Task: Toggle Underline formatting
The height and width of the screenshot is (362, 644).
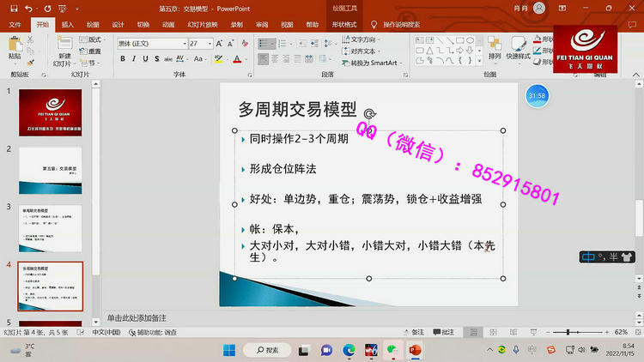Action: [147, 59]
